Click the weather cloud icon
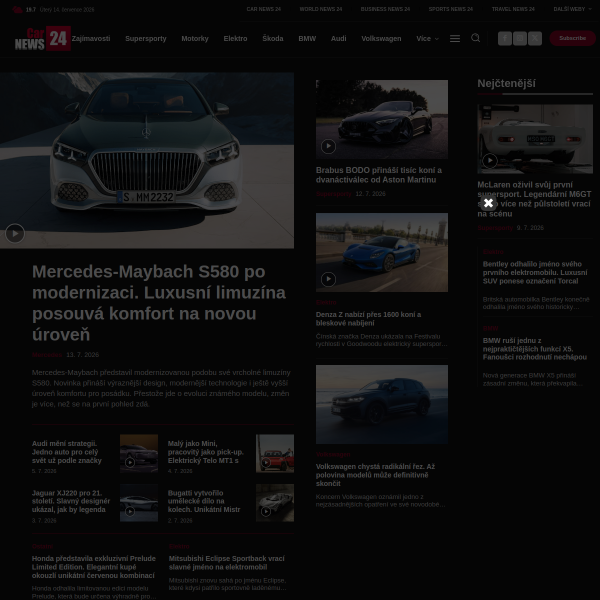The width and height of the screenshot is (600, 600). [x=18, y=10]
